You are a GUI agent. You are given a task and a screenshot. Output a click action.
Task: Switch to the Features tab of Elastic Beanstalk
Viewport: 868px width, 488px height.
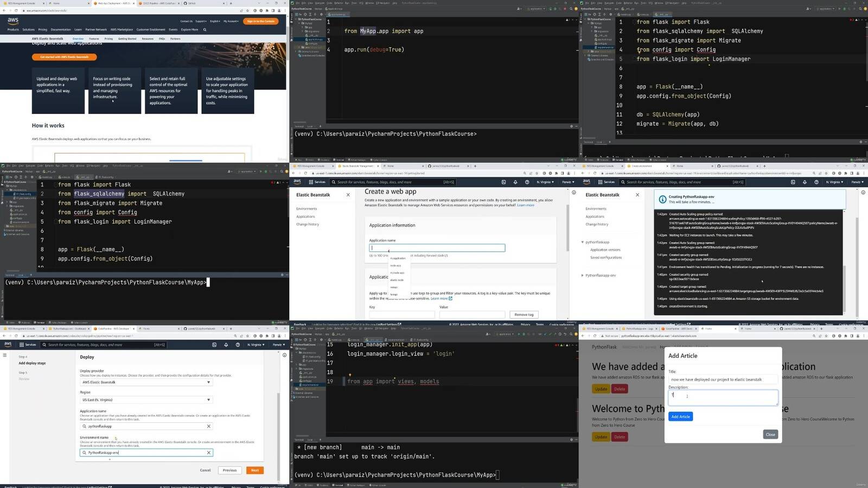click(94, 39)
